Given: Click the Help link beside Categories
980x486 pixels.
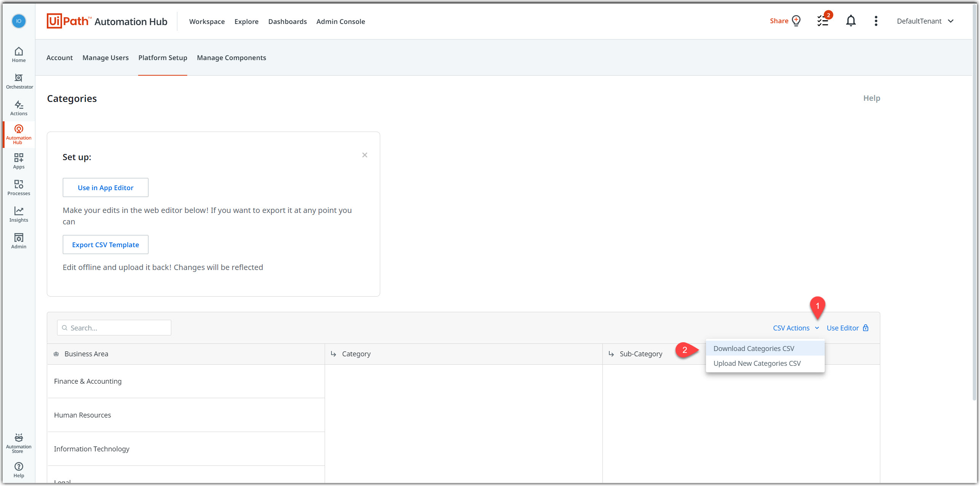Looking at the screenshot, I should (x=872, y=98).
